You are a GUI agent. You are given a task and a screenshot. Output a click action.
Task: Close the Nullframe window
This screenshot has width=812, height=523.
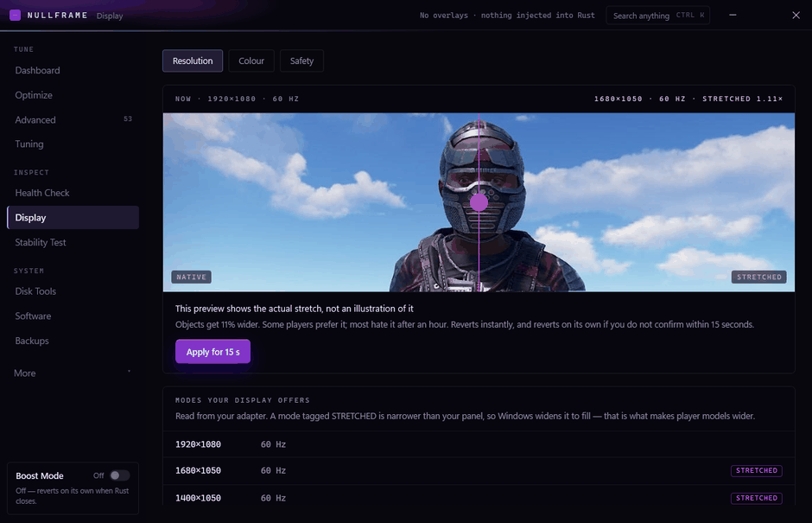pyautogui.click(x=796, y=15)
